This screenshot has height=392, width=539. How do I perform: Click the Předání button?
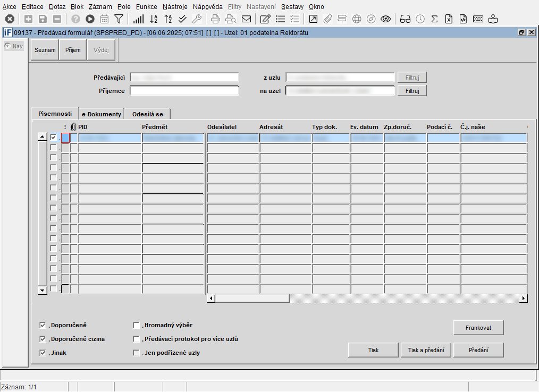point(478,350)
